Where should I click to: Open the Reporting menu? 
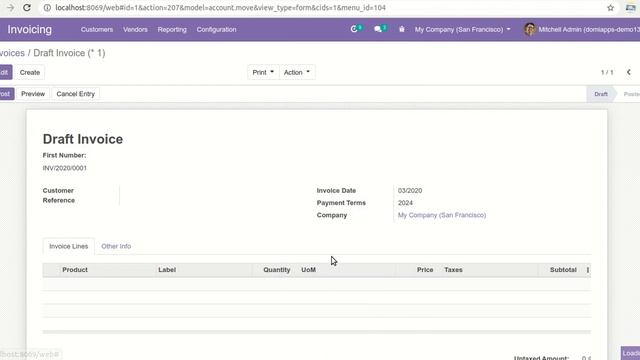[172, 29]
